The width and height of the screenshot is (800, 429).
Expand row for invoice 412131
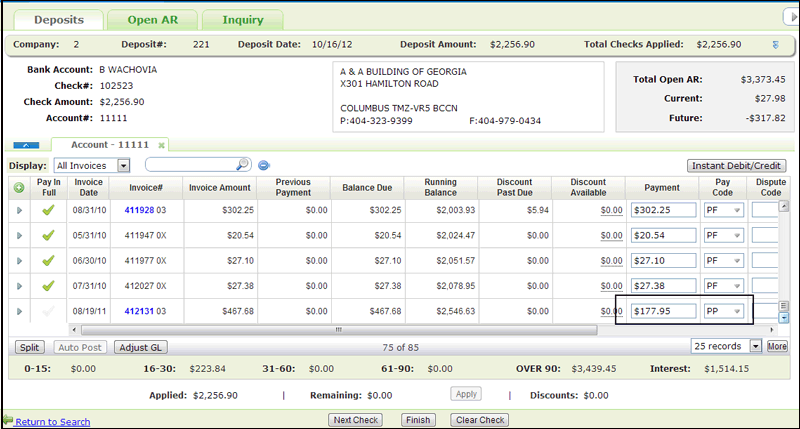pos(19,311)
